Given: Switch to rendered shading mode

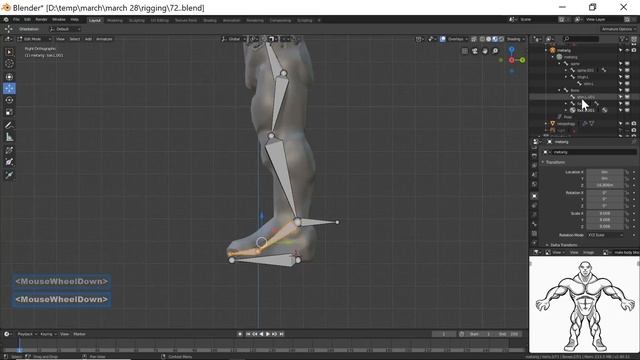Looking at the screenshot, I should coord(501,39).
